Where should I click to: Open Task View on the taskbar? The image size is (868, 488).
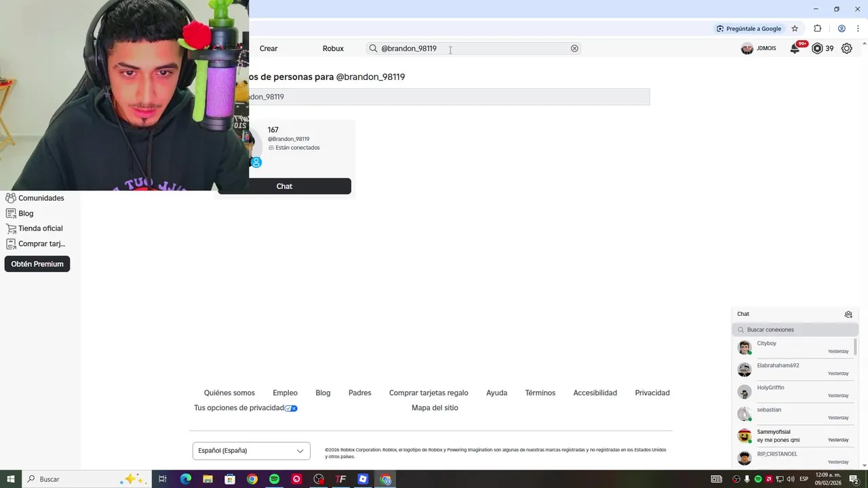coord(163,479)
